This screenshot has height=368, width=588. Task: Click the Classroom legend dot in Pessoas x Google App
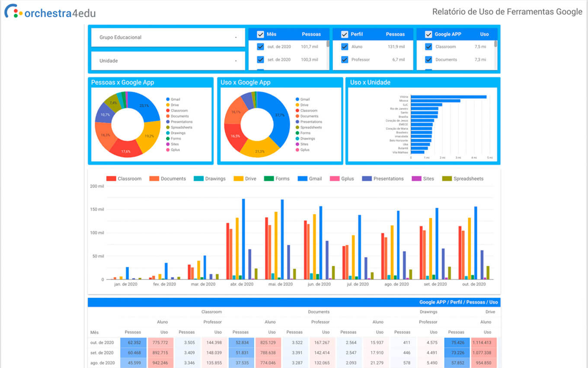167,111
